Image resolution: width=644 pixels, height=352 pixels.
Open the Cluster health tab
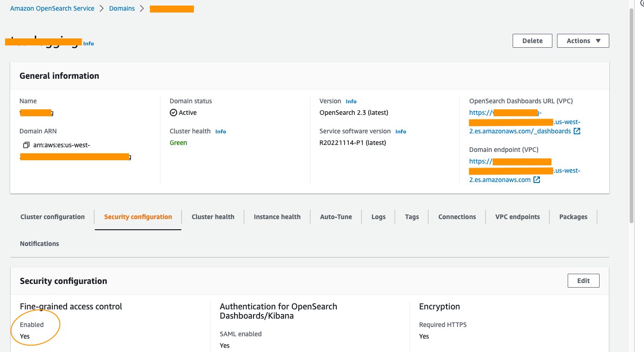(213, 217)
